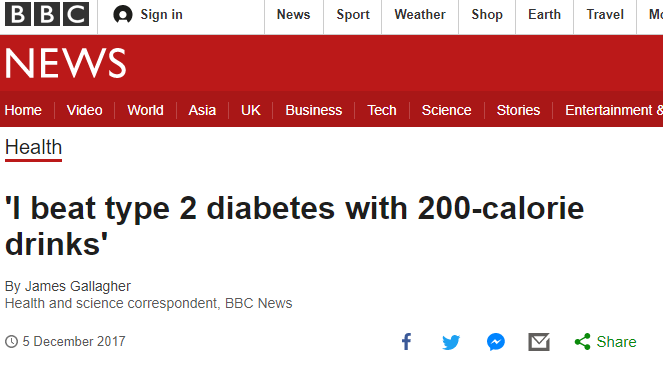This screenshot has width=663, height=368.
Task: Send article through Messenger icon
Action: 496,342
